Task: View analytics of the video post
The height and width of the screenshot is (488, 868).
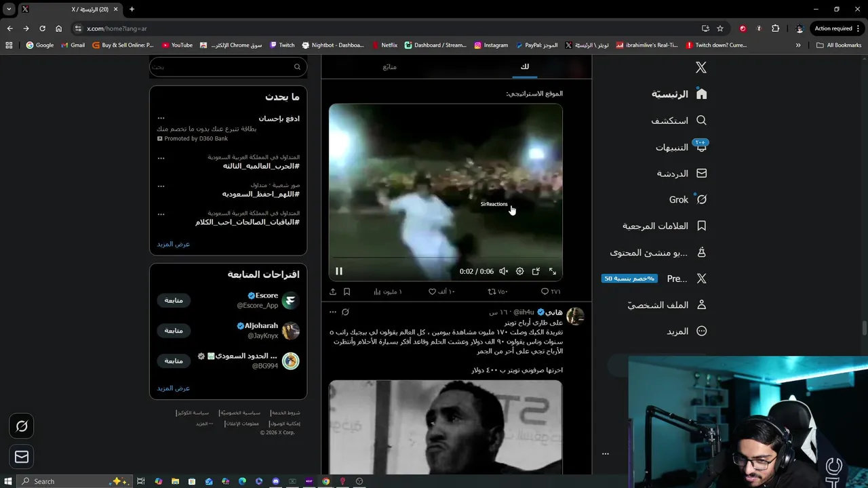Action: [387, 291]
